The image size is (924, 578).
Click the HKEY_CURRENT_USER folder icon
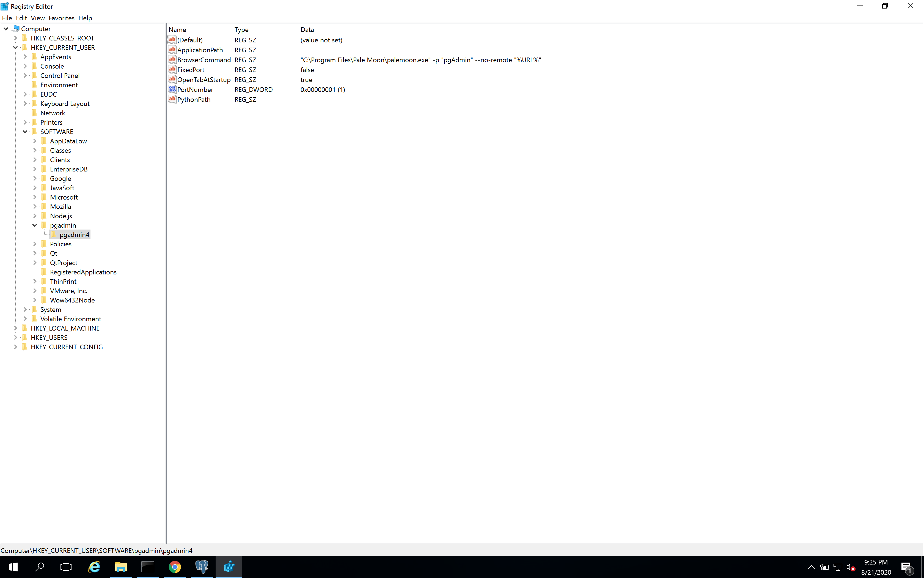tap(25, 47)
